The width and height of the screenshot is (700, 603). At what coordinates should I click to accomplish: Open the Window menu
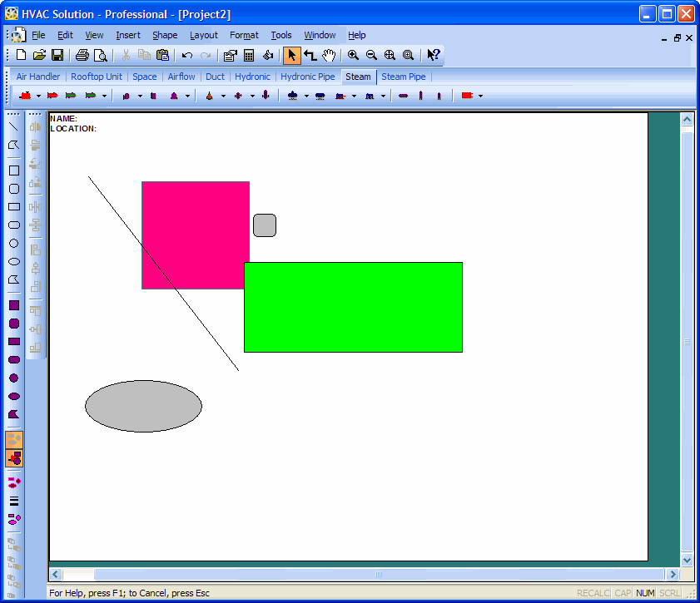click(320, 35)
